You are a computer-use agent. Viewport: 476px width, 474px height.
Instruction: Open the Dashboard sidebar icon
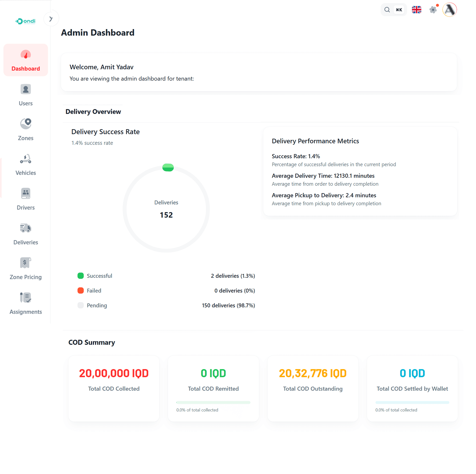(26, 55)
